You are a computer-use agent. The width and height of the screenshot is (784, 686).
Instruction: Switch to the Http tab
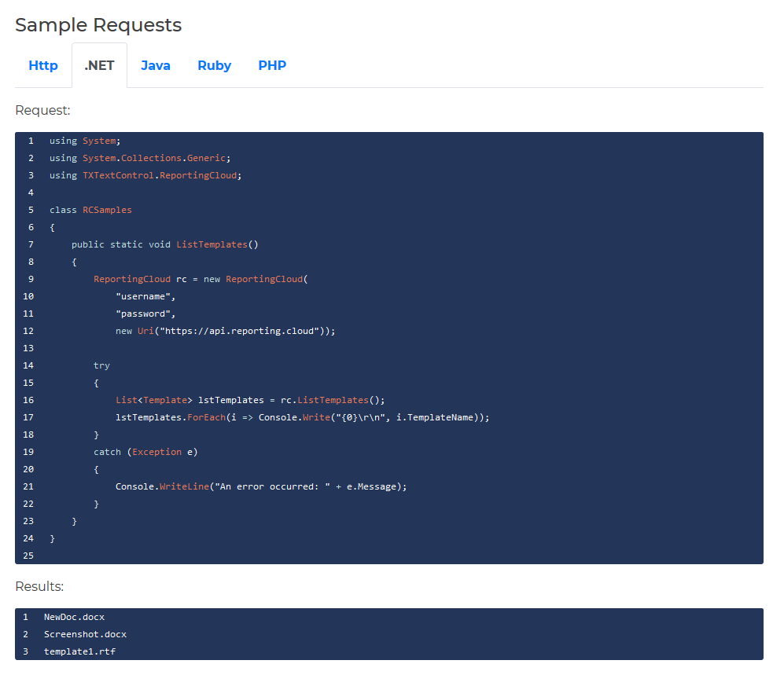[43, 65]
